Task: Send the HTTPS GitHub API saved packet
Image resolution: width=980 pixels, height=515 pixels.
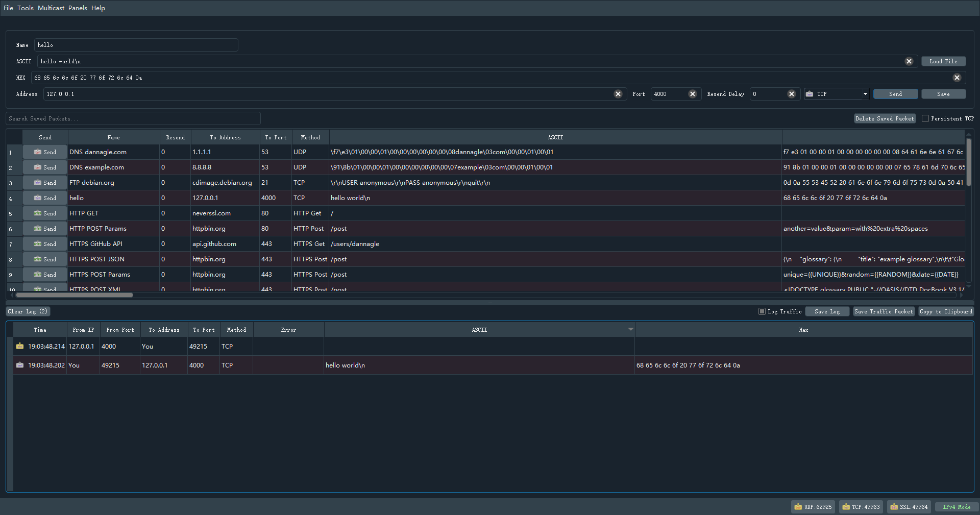Action: click(45, 244)
